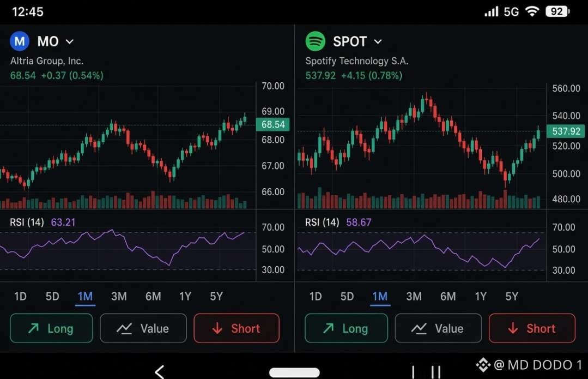Screen dimensions: 588x379
Task: Tap the blue MO ticker logo
Action: pyautogui.click(x=20, y=41)
